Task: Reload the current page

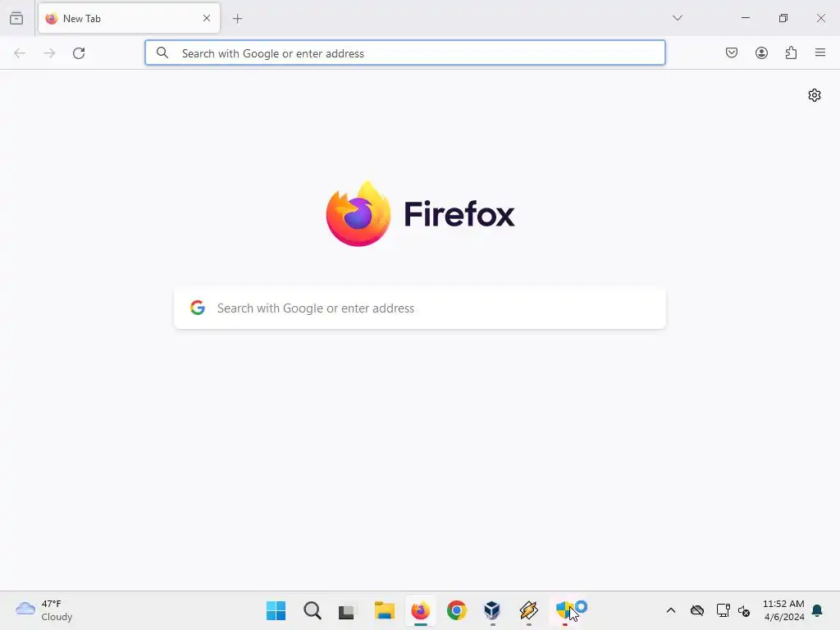Action: (x=79, y=53)
